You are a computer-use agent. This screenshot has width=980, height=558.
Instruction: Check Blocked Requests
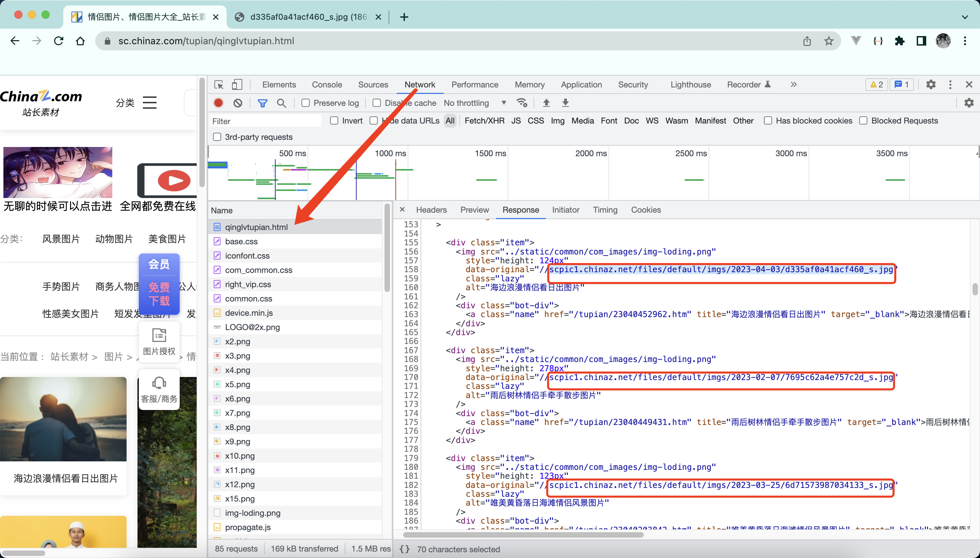(x=863, y=121)
